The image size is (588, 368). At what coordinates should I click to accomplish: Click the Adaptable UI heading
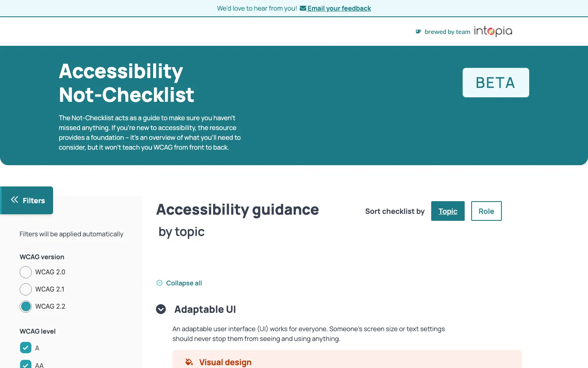(x=205, y=310)
